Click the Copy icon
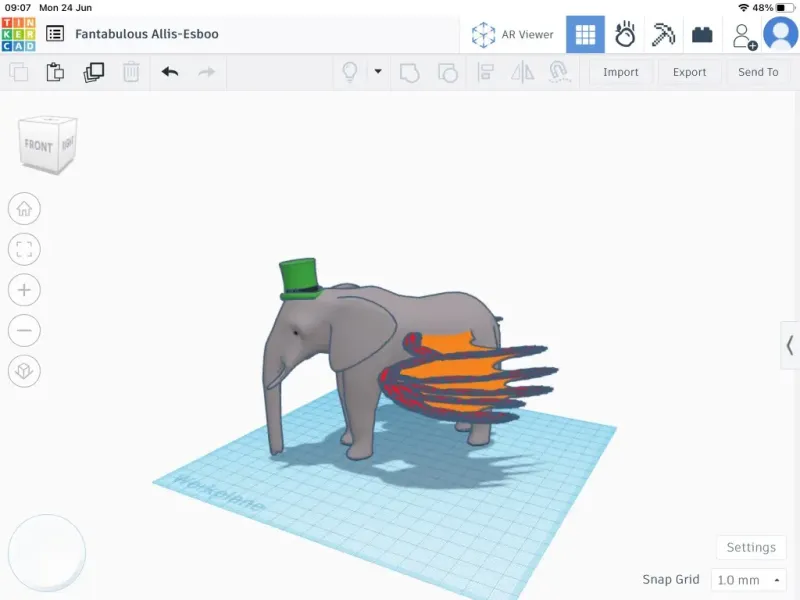 [x=19, y=72]
